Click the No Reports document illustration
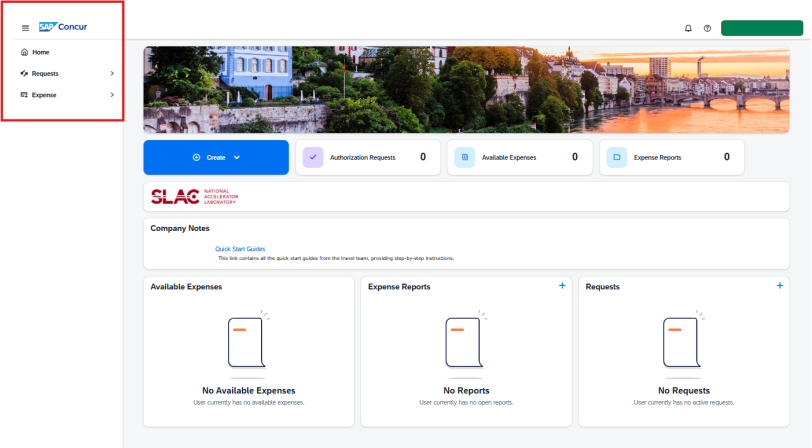 click(466, 343)
